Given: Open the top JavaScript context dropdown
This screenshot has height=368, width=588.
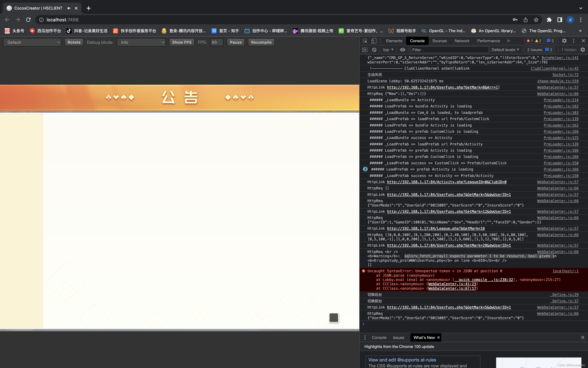Looking at the screenshot, I should tap(388, 50).
